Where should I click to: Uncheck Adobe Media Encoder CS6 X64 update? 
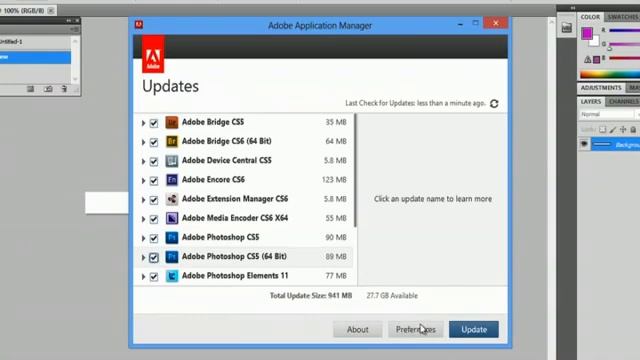click(153, 219)
